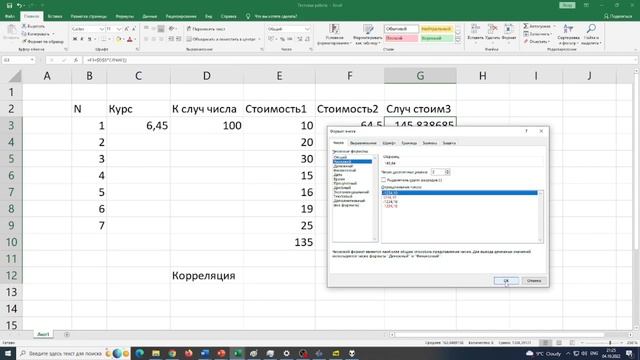Click cell containing 'Корреляция'
640x360 pixels.
pos(207,276)
